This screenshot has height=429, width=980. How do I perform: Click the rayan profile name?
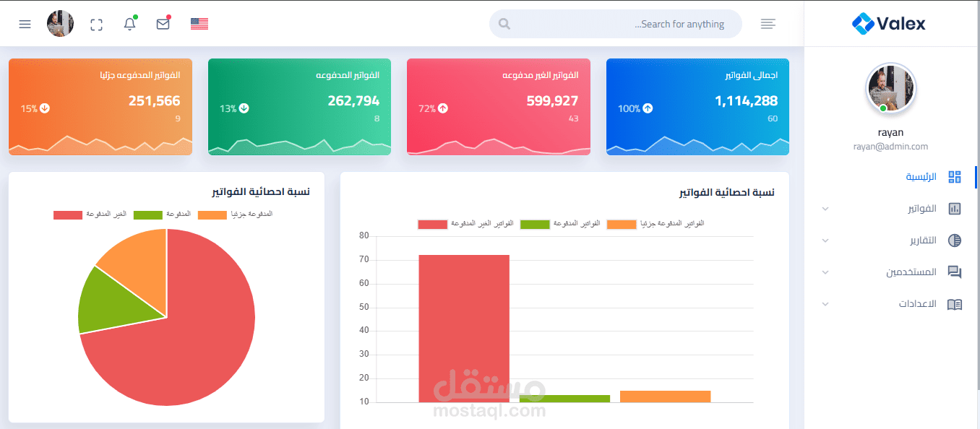[890, 131]
